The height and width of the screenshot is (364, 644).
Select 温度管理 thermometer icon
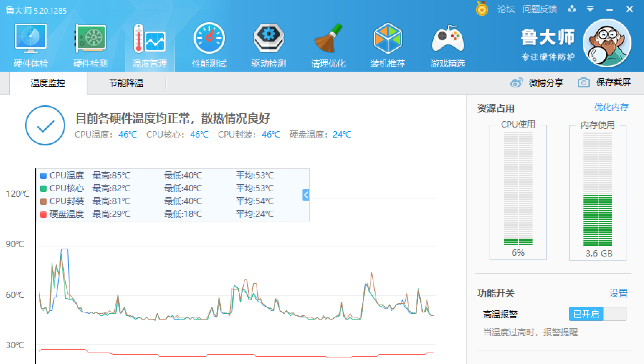click(x=149, y=39)
